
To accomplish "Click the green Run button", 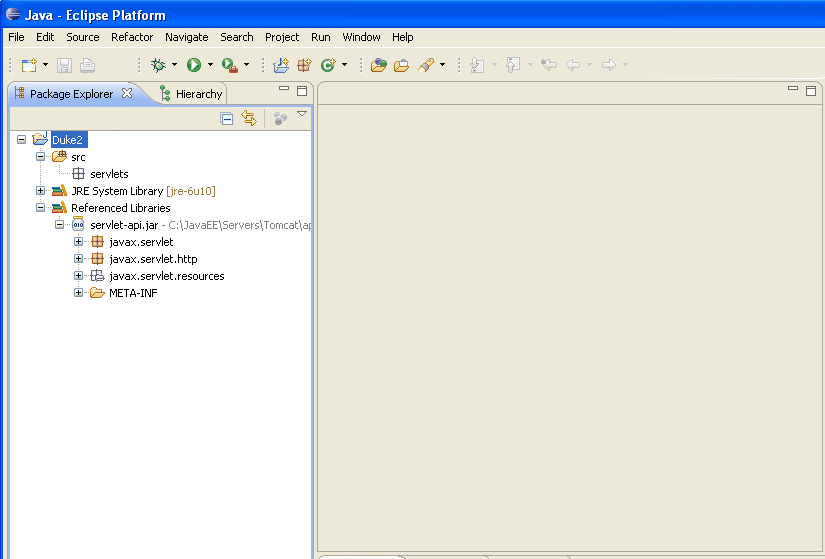I will pos(194,65).
